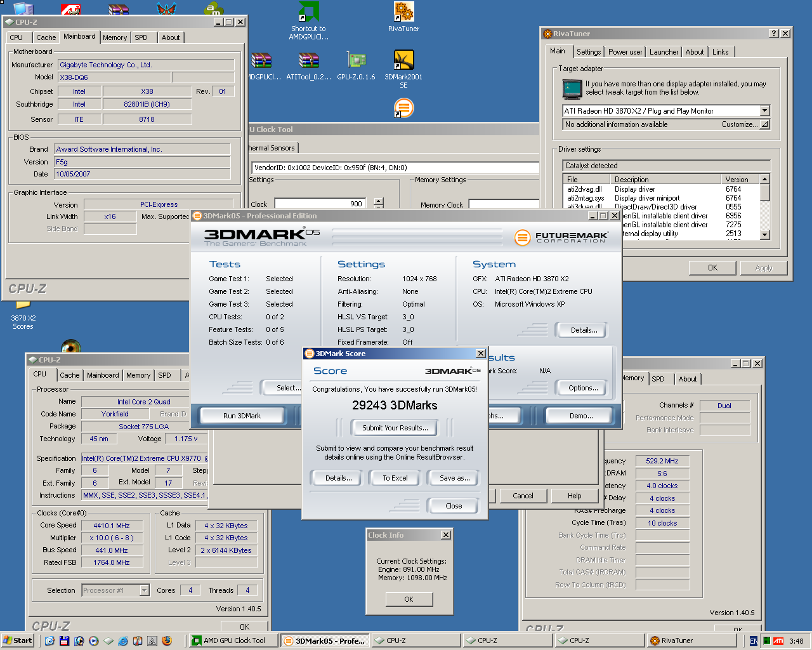Viewport: 812px width, 650px height.
Task: Click the monitor icon in RivaTuner target adapter
Action: pos(572,89)
